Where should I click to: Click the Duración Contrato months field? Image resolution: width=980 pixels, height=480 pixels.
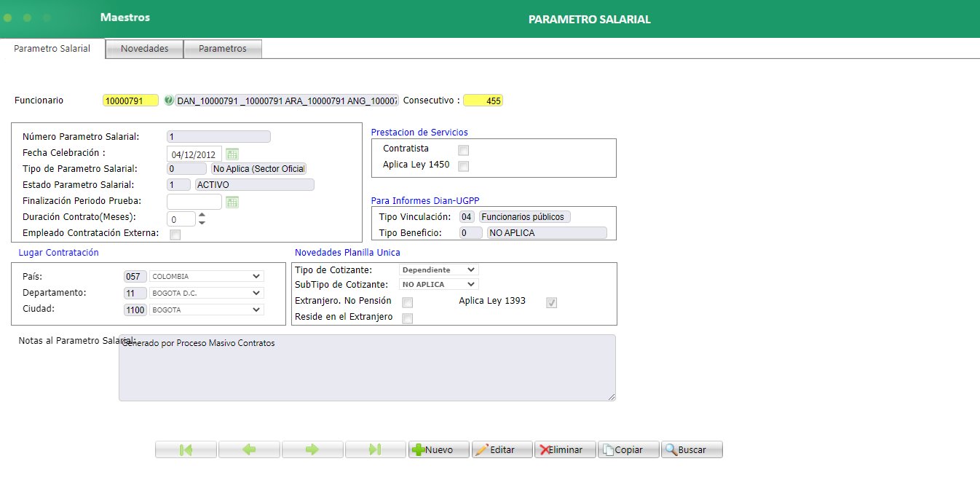point(181,219)
